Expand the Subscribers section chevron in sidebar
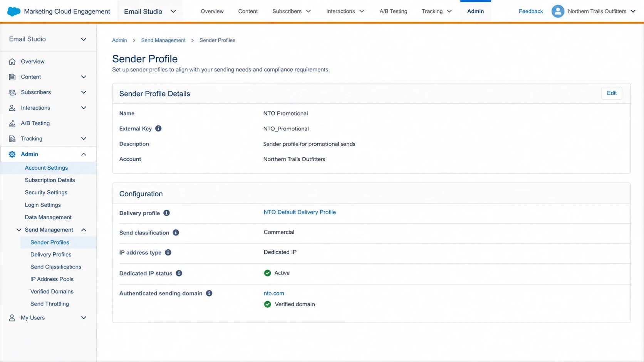644x362 pixels. point(84,92)
